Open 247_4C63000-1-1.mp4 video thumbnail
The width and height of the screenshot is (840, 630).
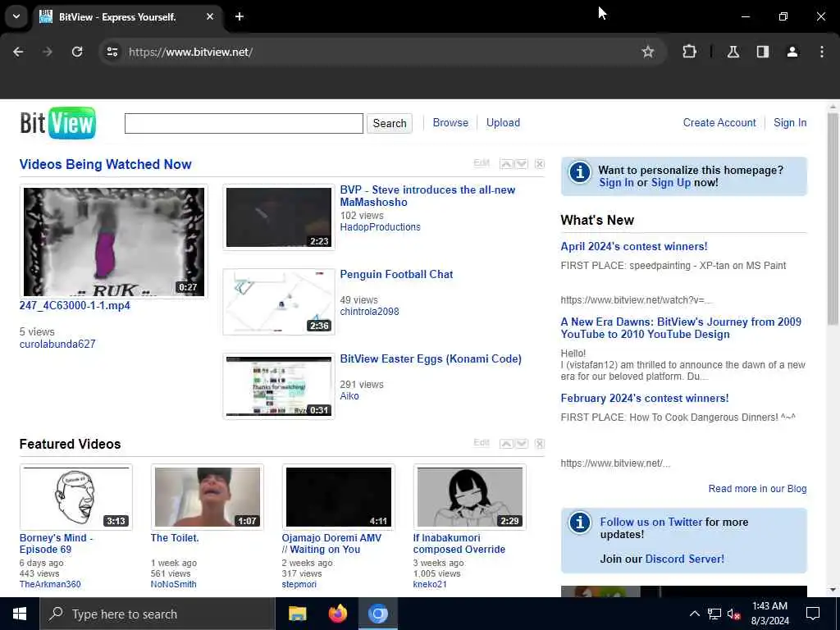pos(113,242)
